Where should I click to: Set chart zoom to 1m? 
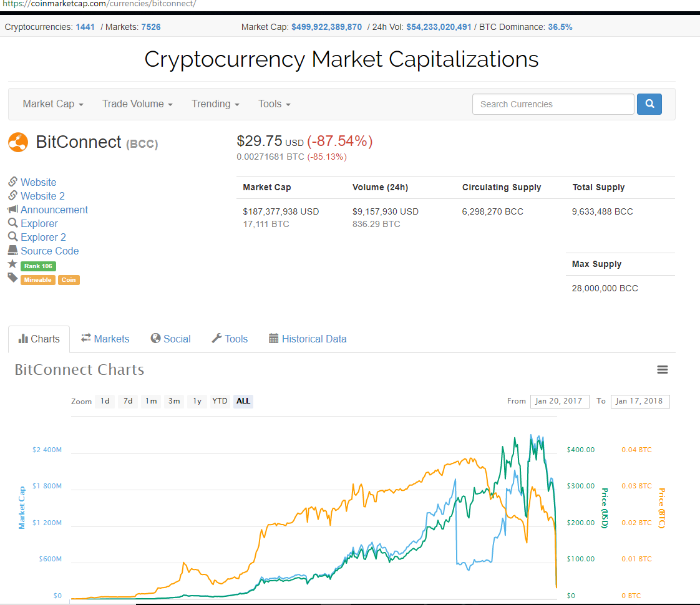pyautogui.click(x=151, y=401)
